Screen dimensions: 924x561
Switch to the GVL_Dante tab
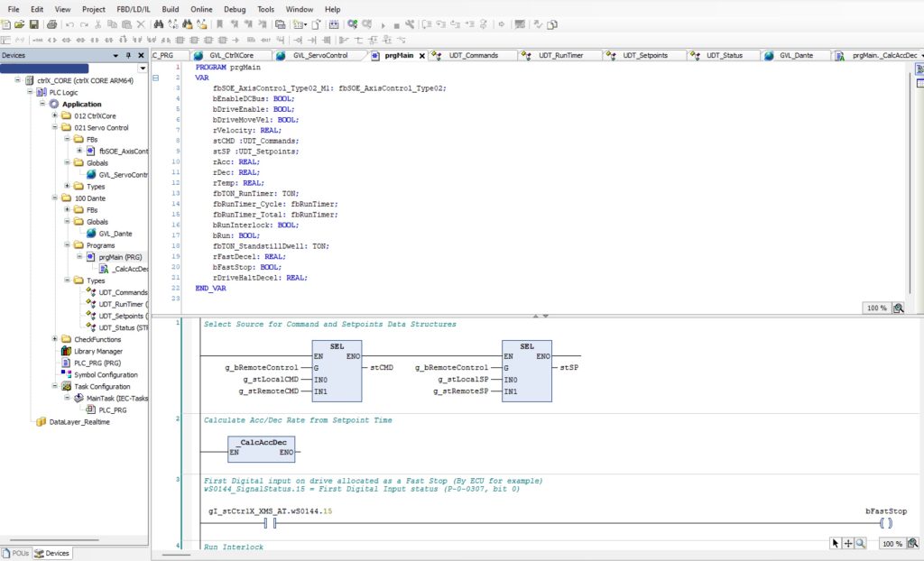(798, 56)
